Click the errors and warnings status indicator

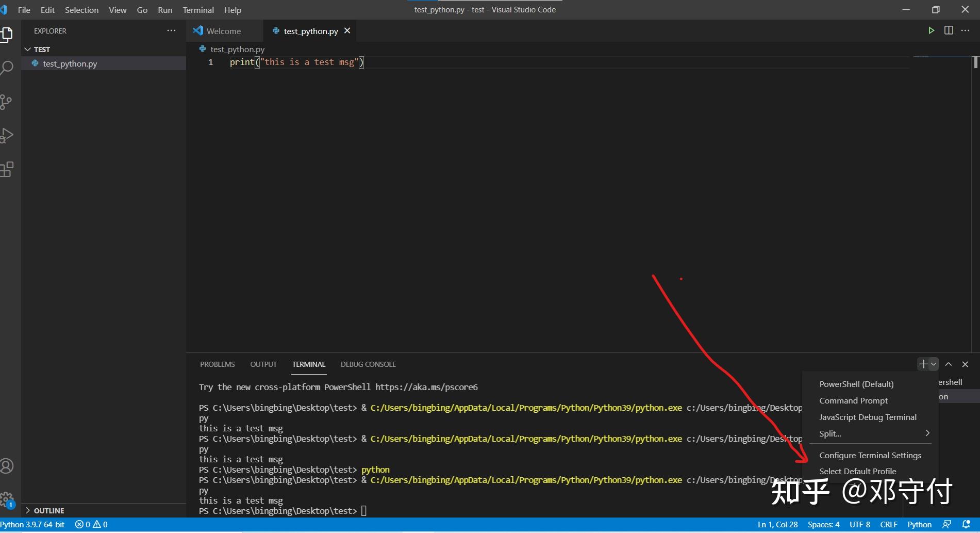91,525
